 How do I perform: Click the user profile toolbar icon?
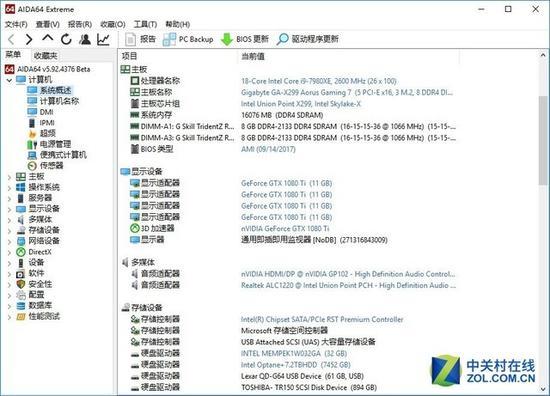(x=85, y=39)
